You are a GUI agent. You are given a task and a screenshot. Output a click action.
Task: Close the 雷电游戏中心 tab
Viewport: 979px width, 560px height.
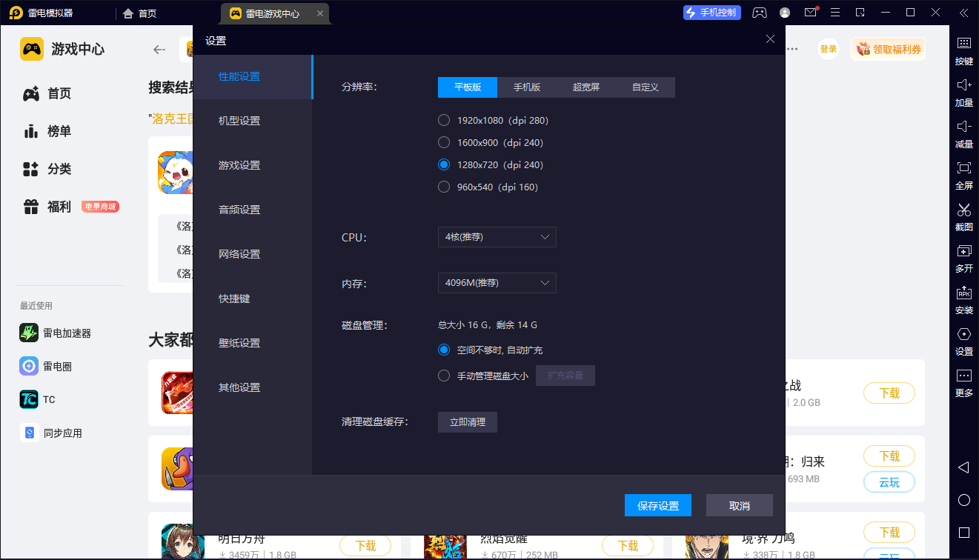click(x=319, y=13)
